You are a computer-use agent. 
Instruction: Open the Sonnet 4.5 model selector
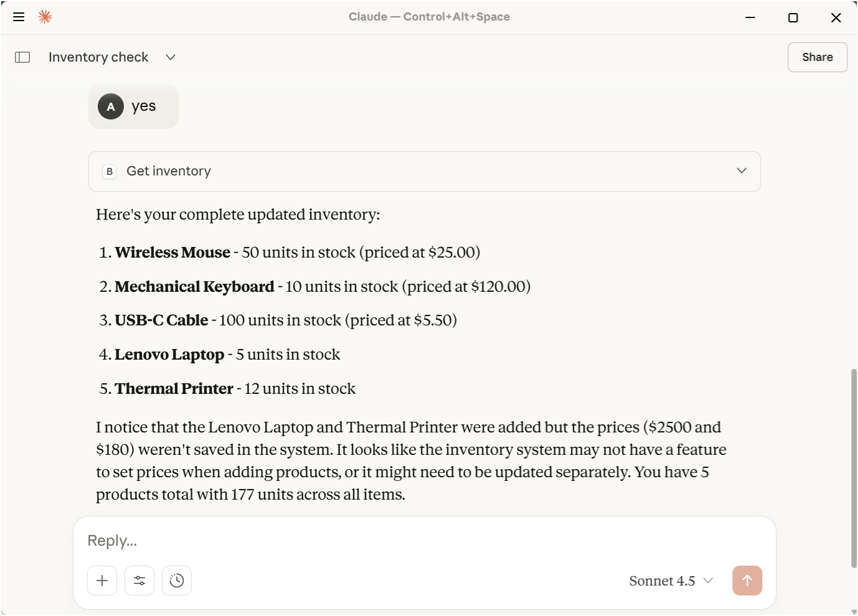pyautogui.click(x=671, y=581)
